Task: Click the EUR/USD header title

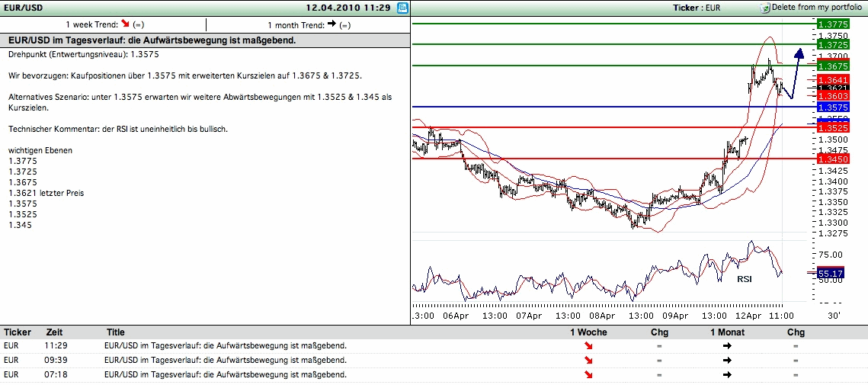Action: pyautogui.click(x=24, y=8)
